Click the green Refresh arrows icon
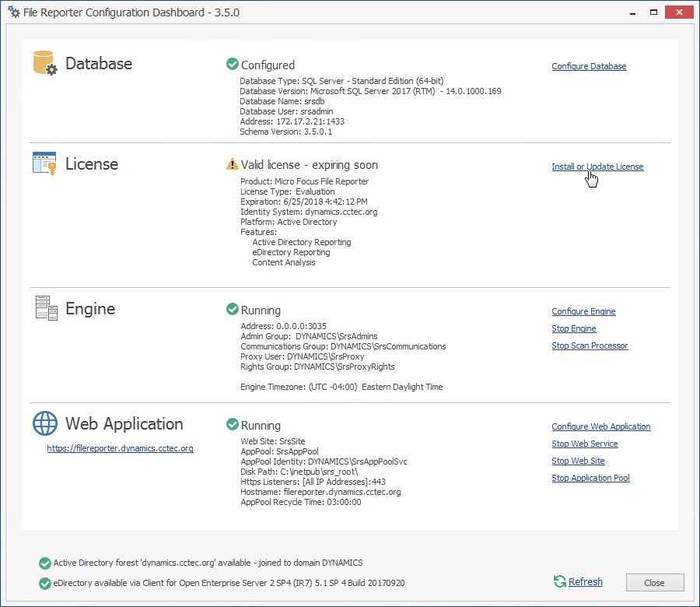The height and width of the screenshot is (607, 700). (559, 581)
